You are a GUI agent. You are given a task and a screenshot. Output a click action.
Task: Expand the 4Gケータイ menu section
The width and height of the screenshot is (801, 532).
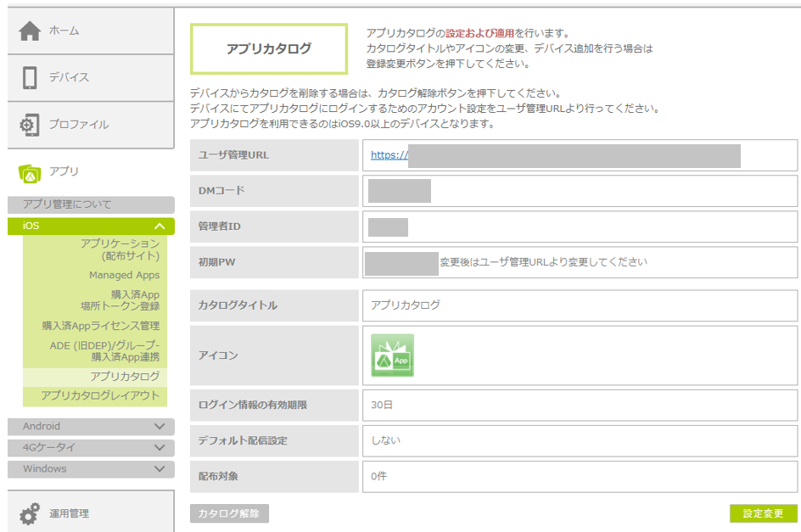point(159,448)
